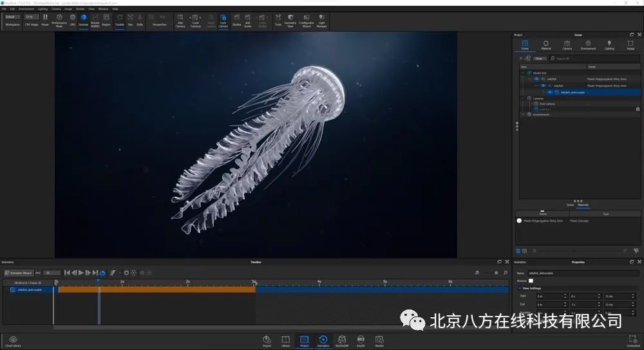Switch to the Material project tab
Screen dimensions: 644x350
pos(546,45)
